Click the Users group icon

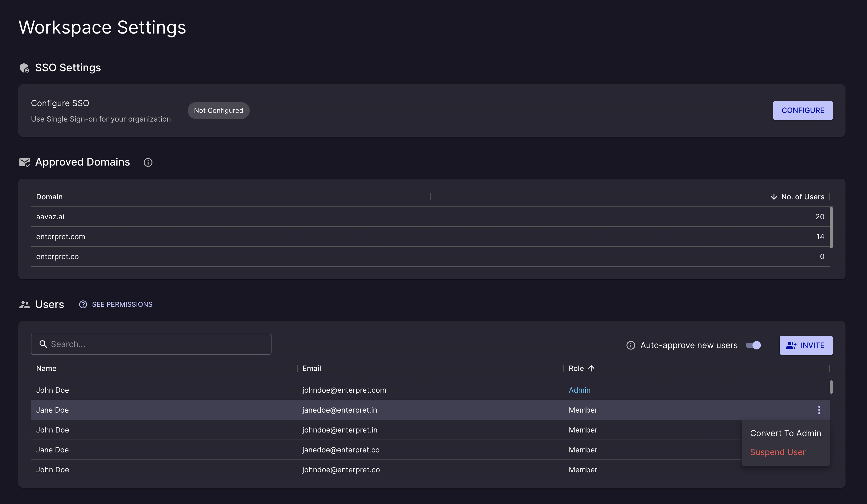click(x=24, y=305)
